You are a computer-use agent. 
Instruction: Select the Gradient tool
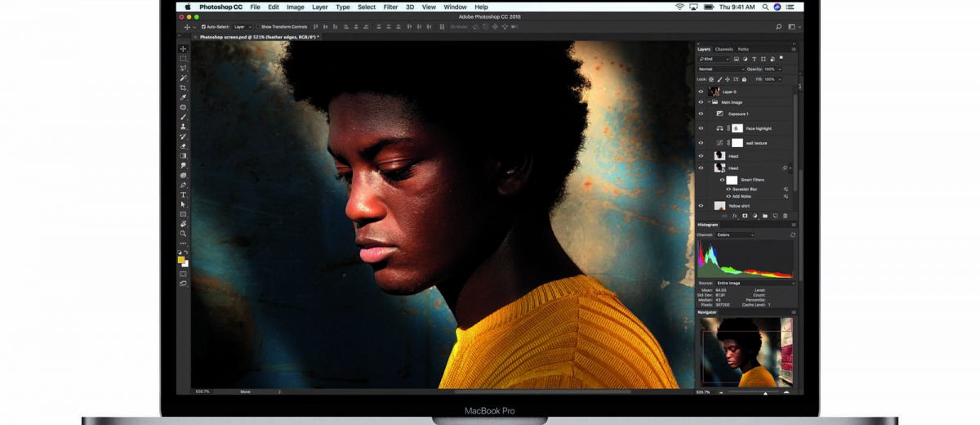183,156
